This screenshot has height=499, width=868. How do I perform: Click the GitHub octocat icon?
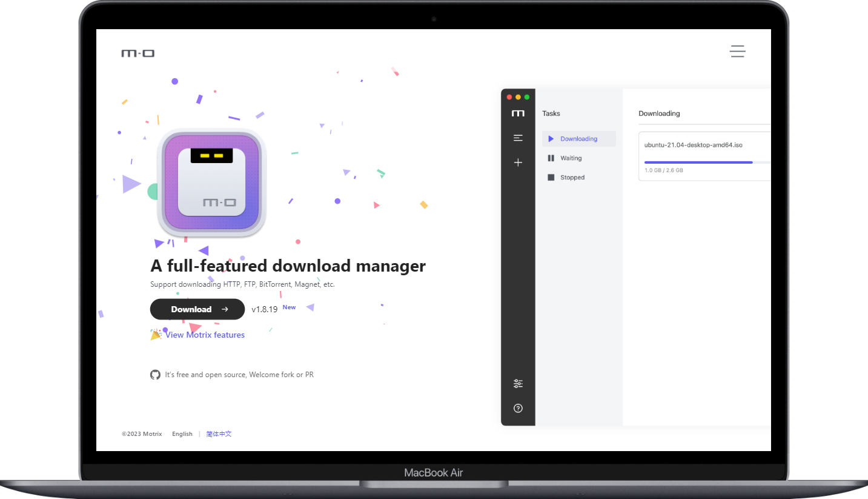156,375
